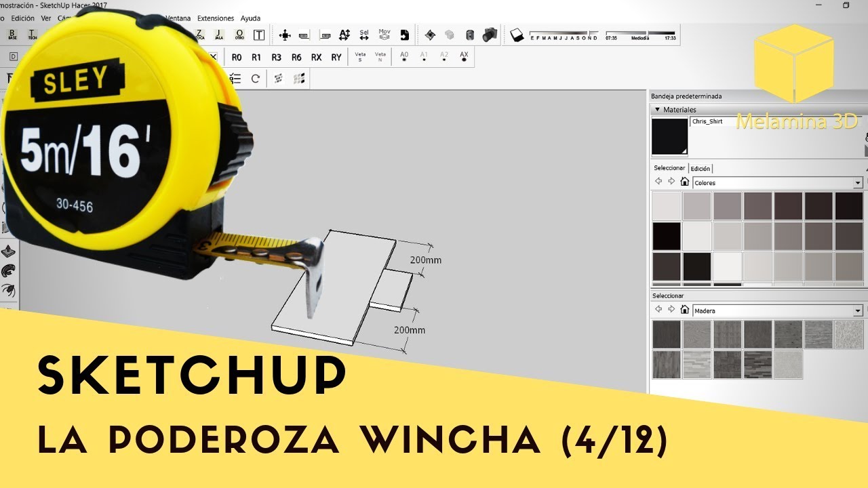Pick the first light gray Colores swatch
868x488 pixels.
coord(667,206)
